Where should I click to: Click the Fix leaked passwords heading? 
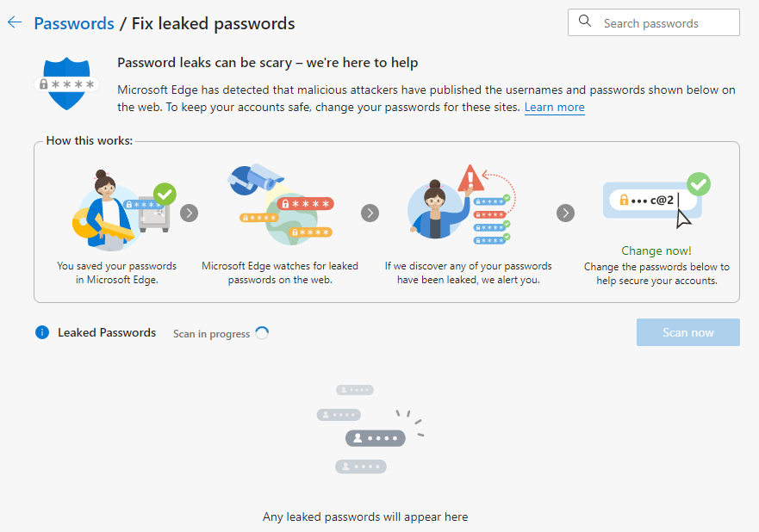(x=213, y=23)
